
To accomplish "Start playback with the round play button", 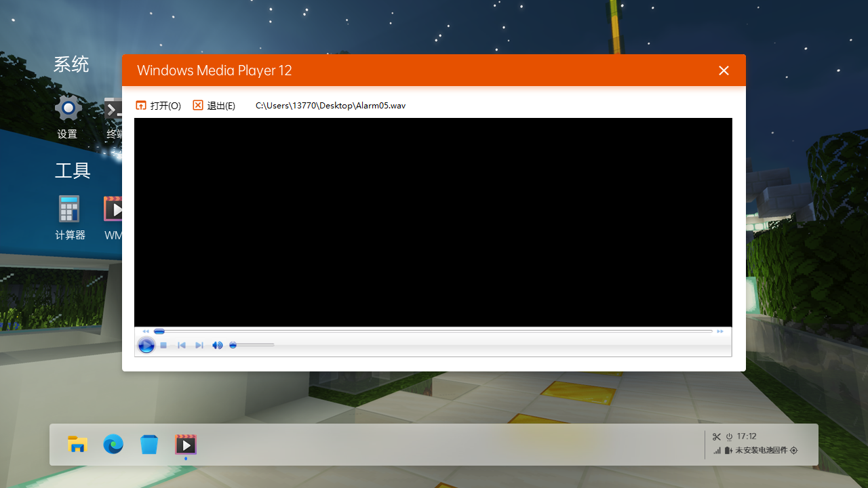I will coord(146,346).
